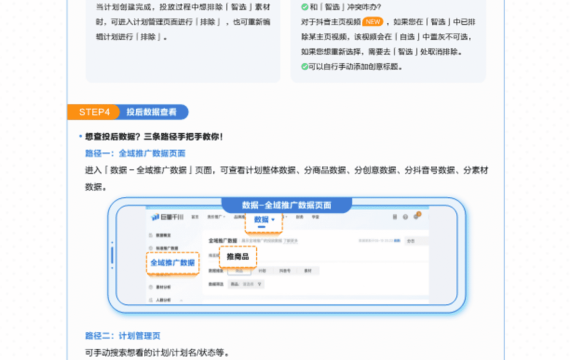Select the highlighted 全域推广数据 sidebar item
570x360 pixels.
pos(173,263)
